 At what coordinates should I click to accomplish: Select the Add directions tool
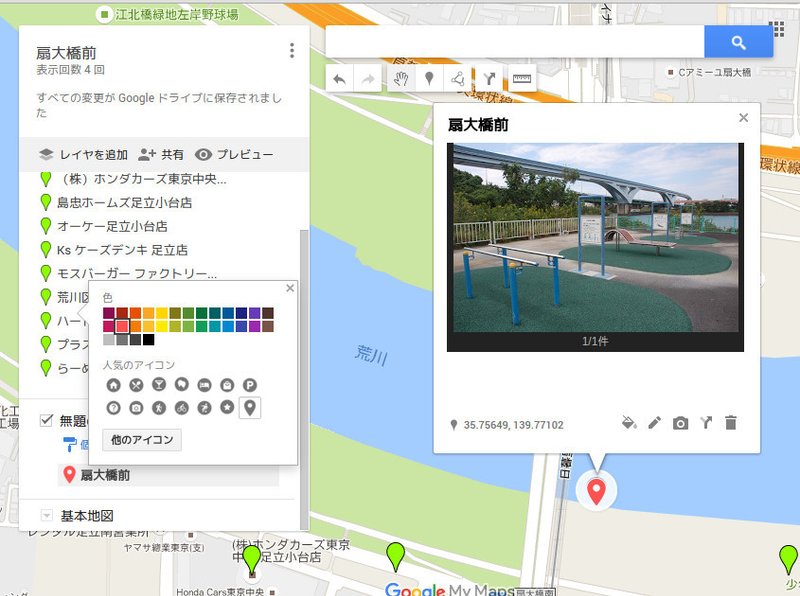click(x=489, y=79)
